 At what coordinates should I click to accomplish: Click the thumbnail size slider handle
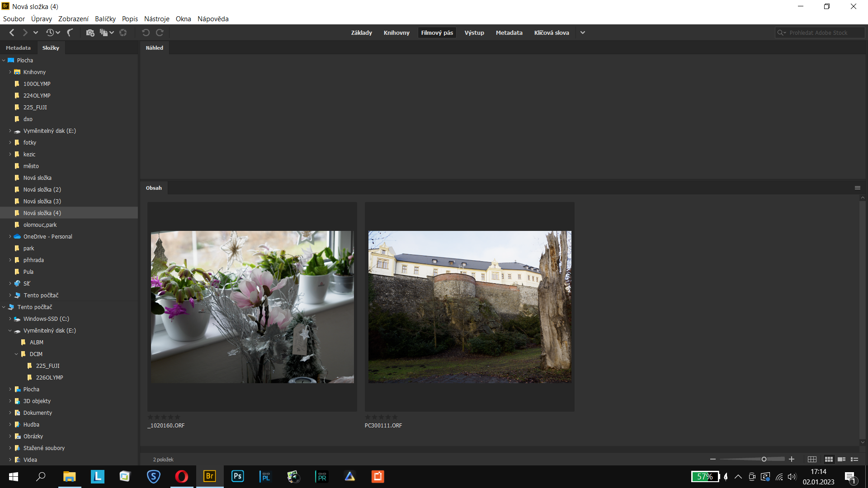point(764,459)
